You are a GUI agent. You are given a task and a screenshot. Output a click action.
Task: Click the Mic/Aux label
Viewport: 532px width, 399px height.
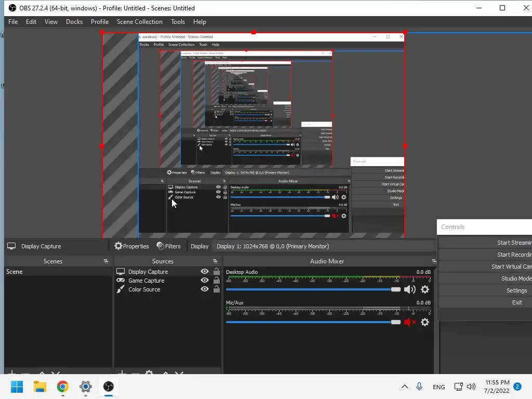235,302
